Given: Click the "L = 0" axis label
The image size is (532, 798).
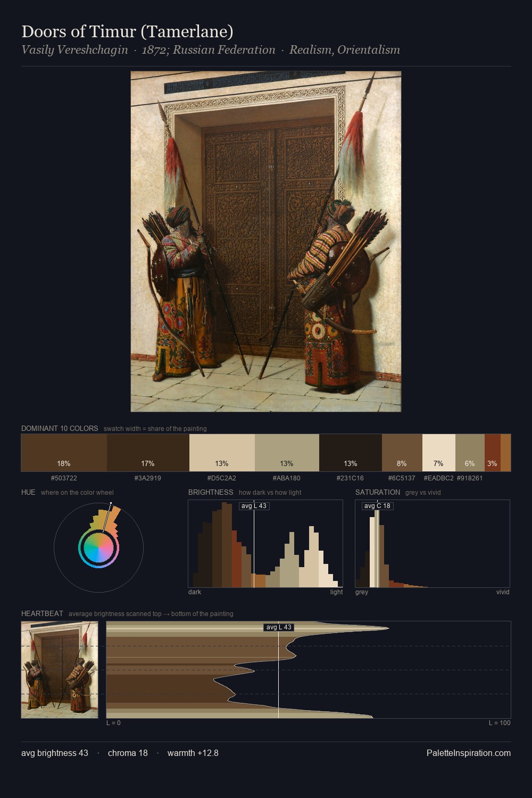Looking at the screenshot, I should (113, 723).
